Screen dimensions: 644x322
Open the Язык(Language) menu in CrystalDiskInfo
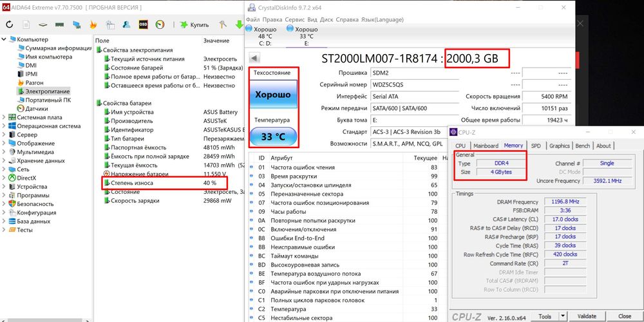(x=383, y=20)
